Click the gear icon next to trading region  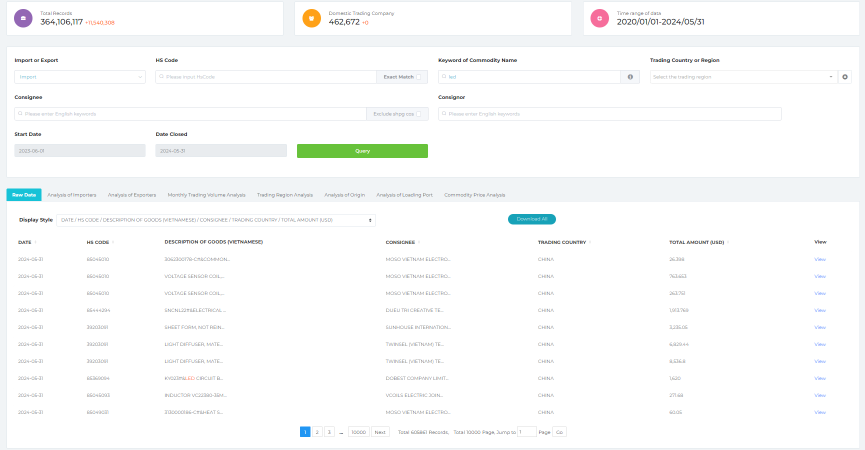click(845, 76)
